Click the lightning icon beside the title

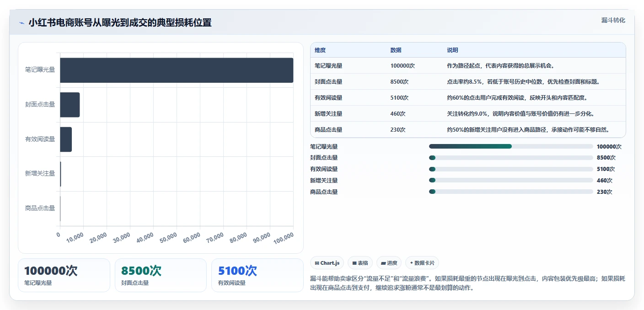[21, 23]
